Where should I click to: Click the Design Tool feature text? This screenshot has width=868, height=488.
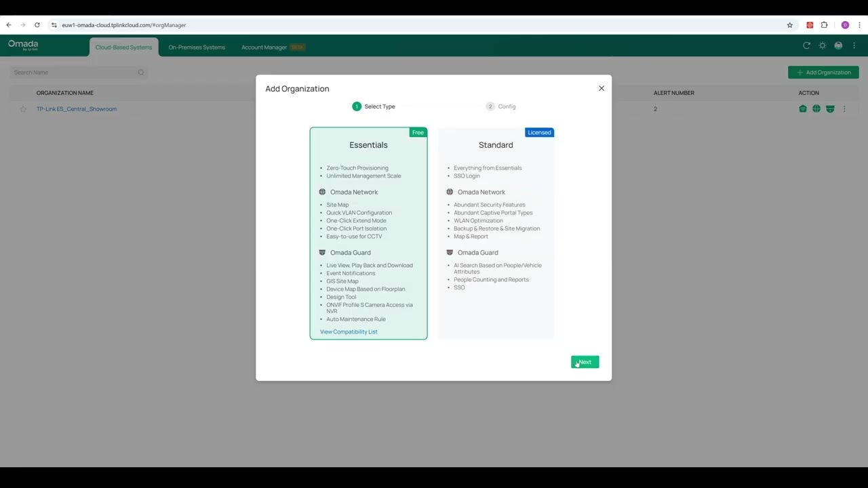pyautogui.click(x=341, y=297)
